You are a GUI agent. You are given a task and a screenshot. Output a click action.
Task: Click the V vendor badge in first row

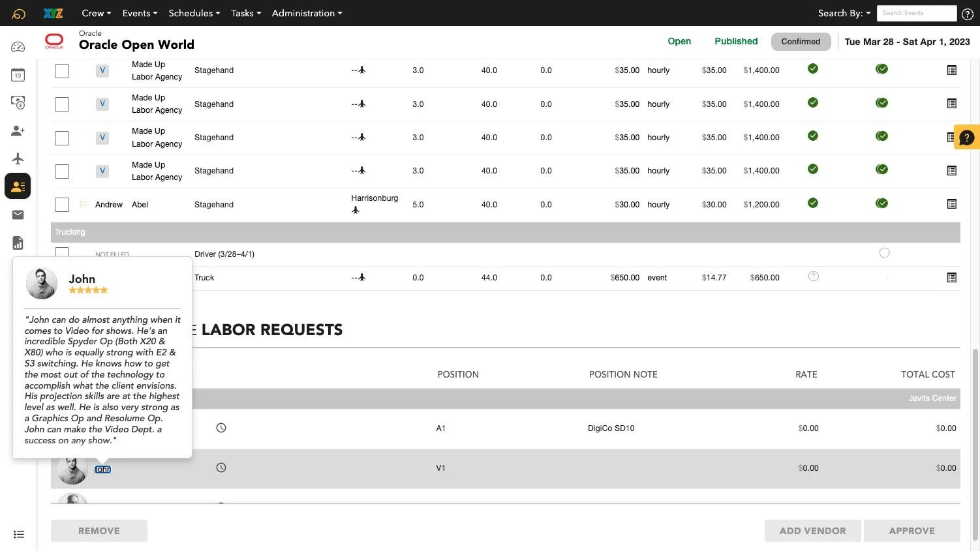click(102, 70)
